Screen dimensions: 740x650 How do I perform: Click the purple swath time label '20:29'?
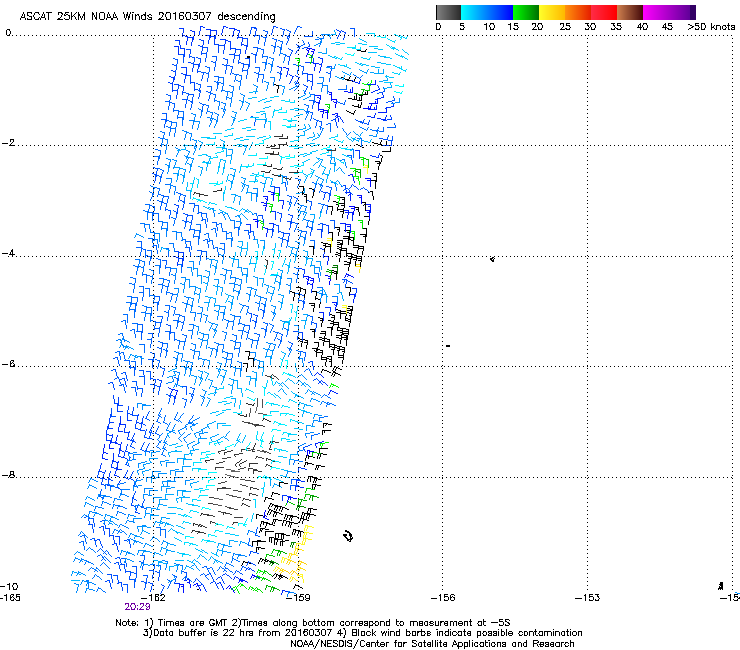(137, 607)
